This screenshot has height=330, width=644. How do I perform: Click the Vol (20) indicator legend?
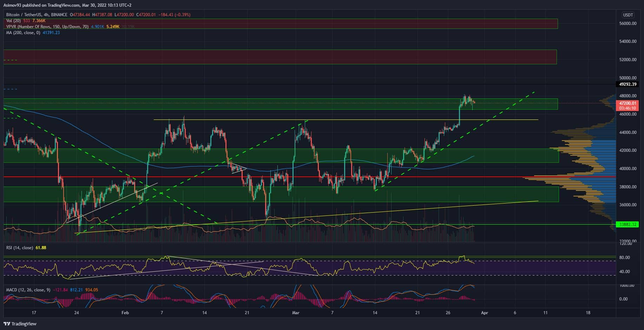pyautogui.click(x=14, y=21)
